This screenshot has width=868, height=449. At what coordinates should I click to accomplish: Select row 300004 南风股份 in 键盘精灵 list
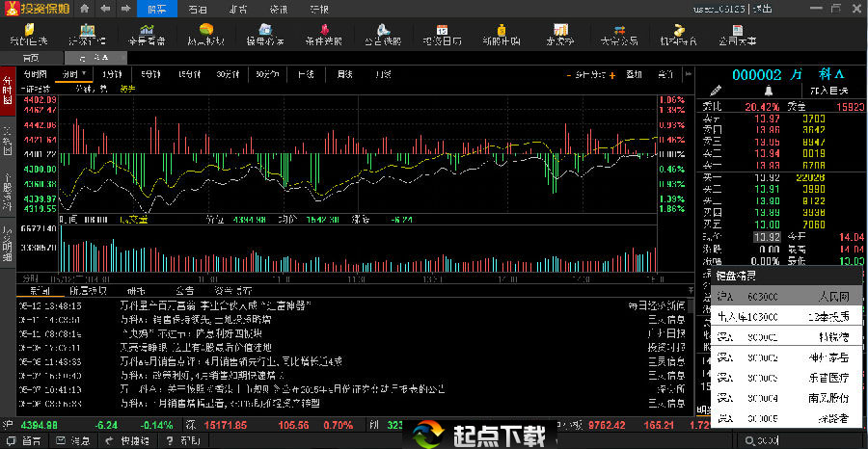787,398
